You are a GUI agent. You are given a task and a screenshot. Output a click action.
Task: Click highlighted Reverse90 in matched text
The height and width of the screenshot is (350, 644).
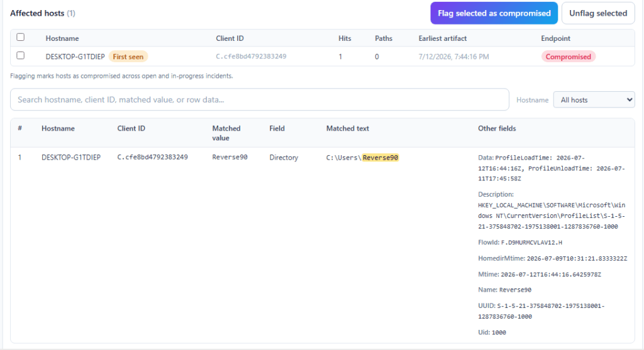pos(380,158)
